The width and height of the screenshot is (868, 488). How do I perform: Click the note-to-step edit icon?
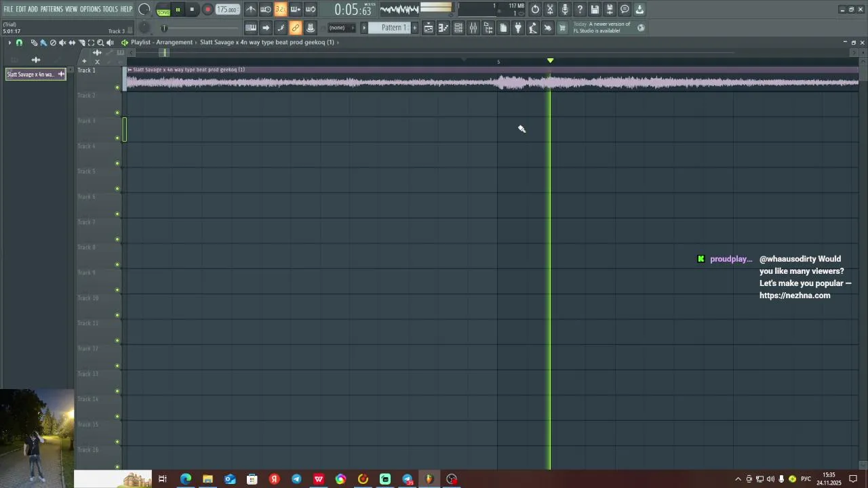(x=281, y=28)
